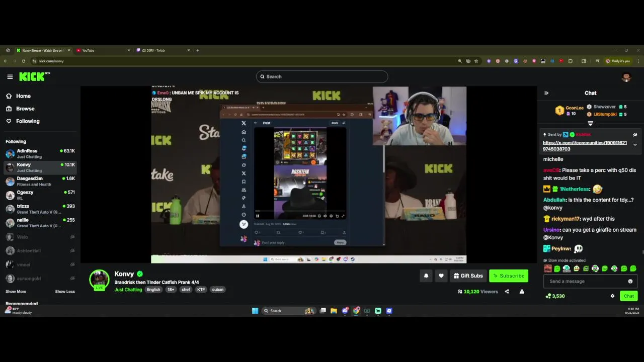Open the browser zoom magnifier icon
The width and height of the screenshot is (644, 362).
pyautogui.click(x=460, y=61)
